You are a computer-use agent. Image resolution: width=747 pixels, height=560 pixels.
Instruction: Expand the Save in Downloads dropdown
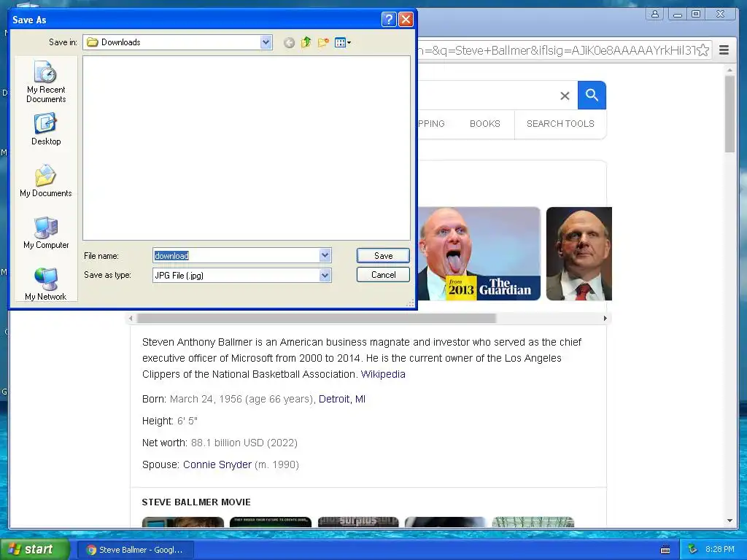(266, 42)
